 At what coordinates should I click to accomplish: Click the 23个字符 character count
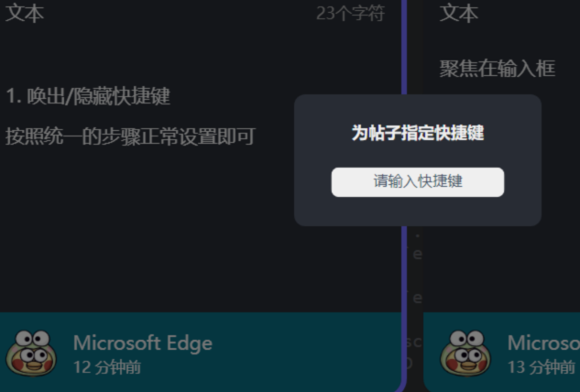click(350, 14)
